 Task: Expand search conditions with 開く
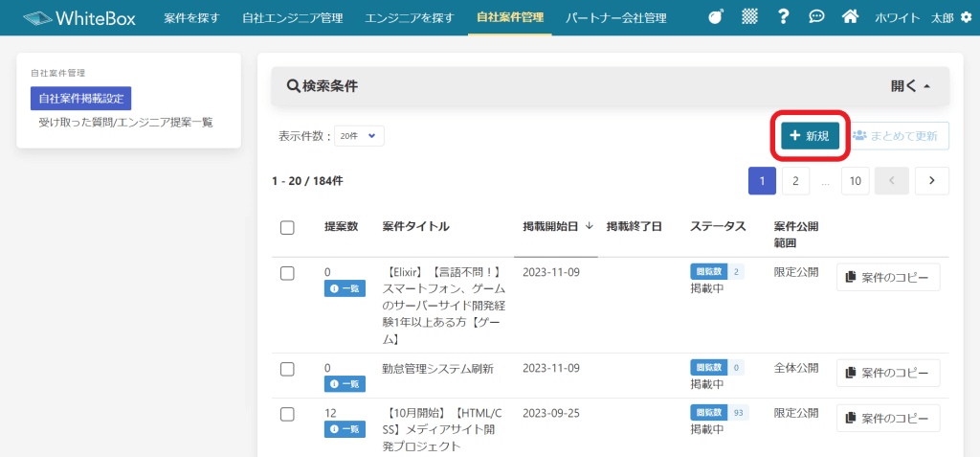(x=911, y=86)
